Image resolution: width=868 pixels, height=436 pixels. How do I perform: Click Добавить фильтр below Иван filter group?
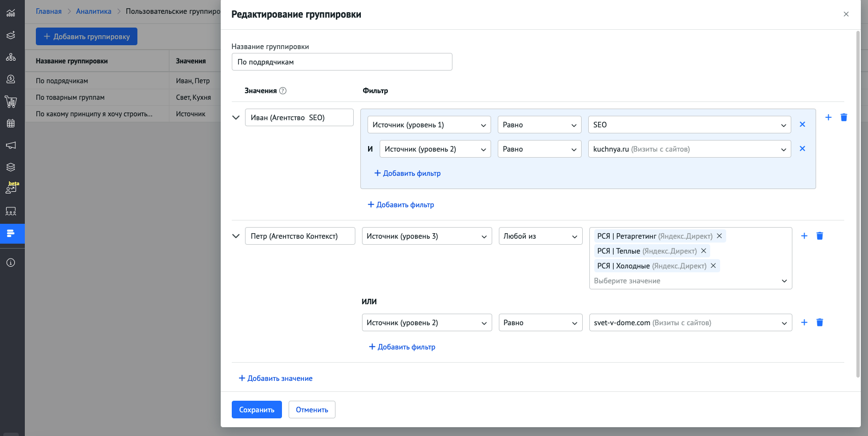pyautogui.click(x=401, y=204)
